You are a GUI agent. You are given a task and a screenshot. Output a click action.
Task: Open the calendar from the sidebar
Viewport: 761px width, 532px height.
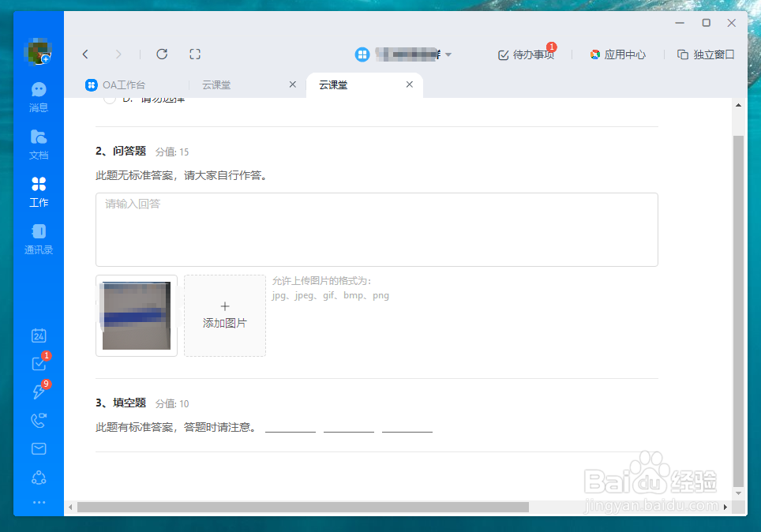(38, 335)
